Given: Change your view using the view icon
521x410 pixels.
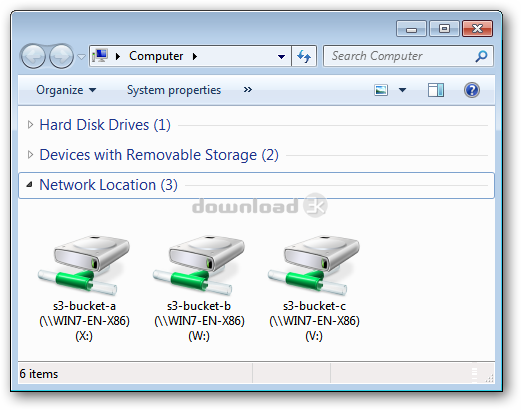Looking at the screenshot, I should (381, 90).
